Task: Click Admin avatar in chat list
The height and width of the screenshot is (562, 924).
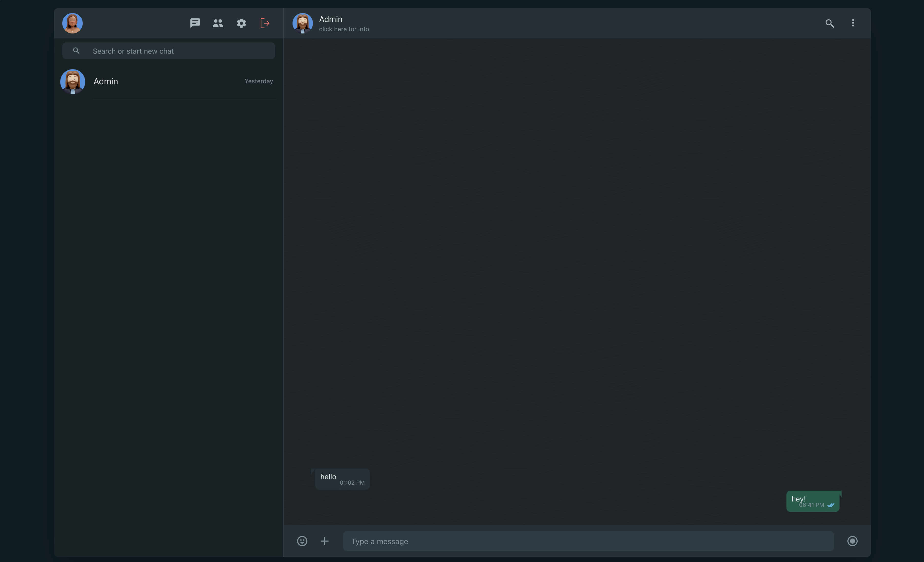Action: (73, 81)
